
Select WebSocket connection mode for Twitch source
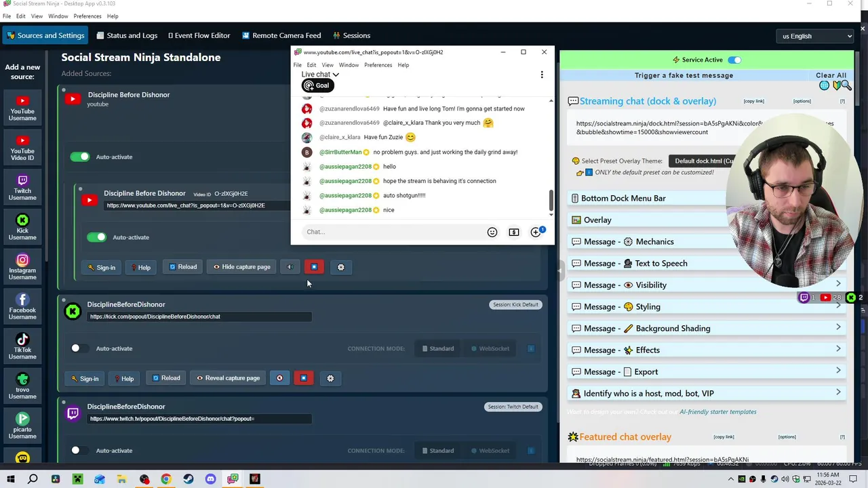(x=490, y=450)
